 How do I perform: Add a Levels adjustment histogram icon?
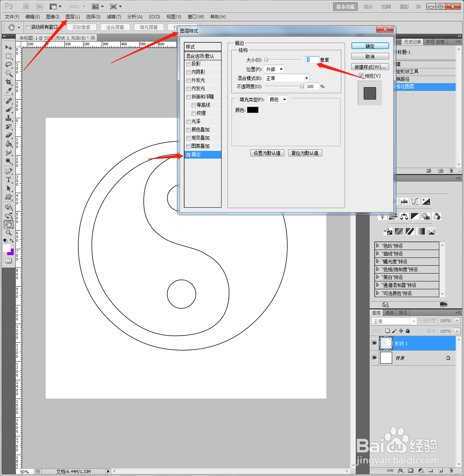point(404,201)
